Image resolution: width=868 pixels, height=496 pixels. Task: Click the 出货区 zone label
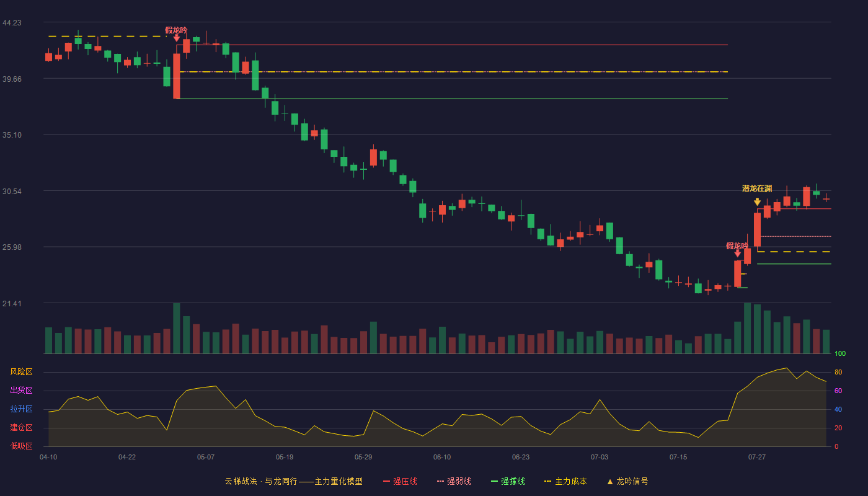pos(21,391)
